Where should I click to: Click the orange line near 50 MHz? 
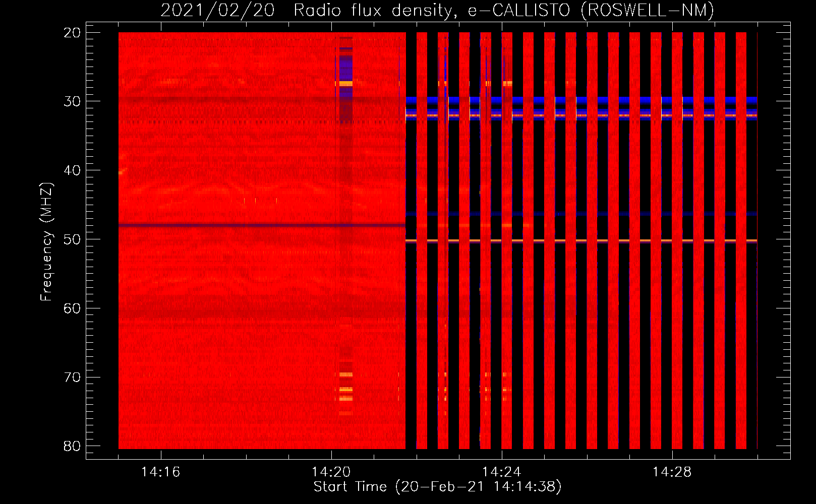[x=581, y=241]
